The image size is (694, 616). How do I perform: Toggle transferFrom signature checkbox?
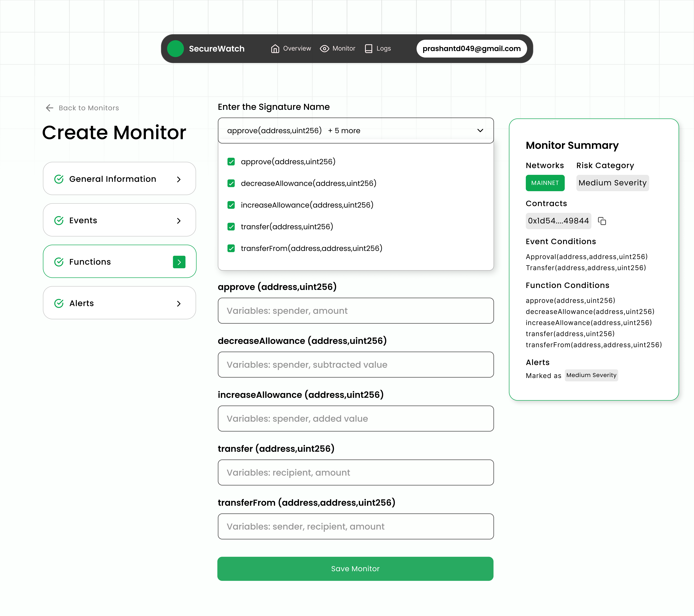coord(231,248)
